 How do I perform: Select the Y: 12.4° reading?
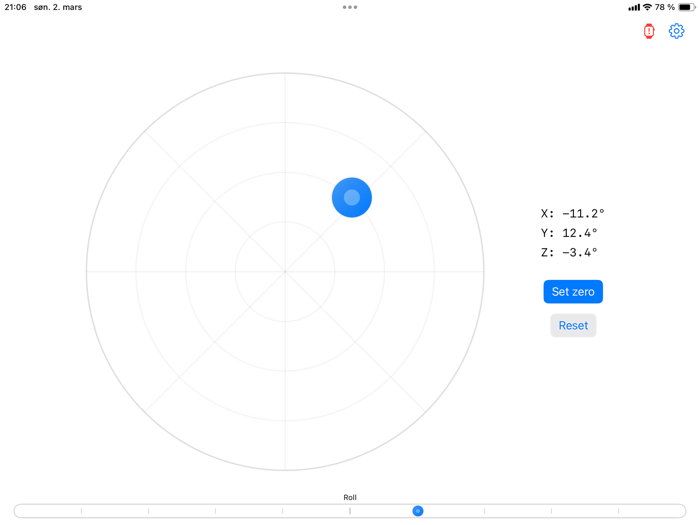569,233
